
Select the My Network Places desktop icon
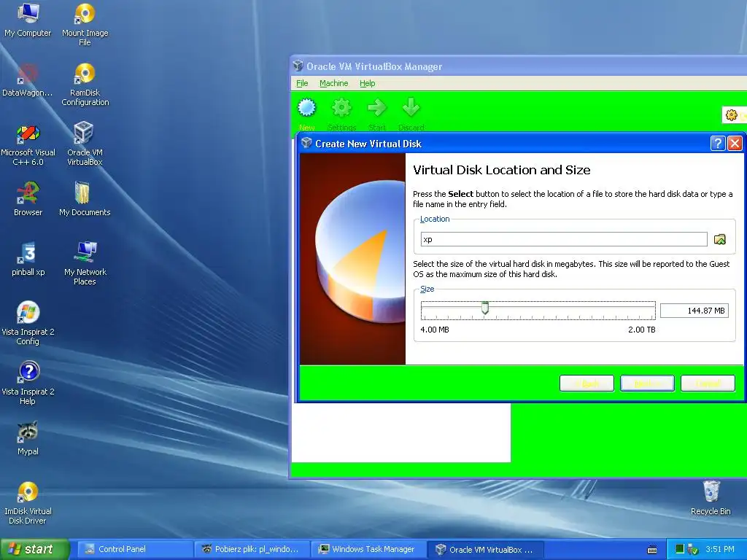click(x=85, y=264)
